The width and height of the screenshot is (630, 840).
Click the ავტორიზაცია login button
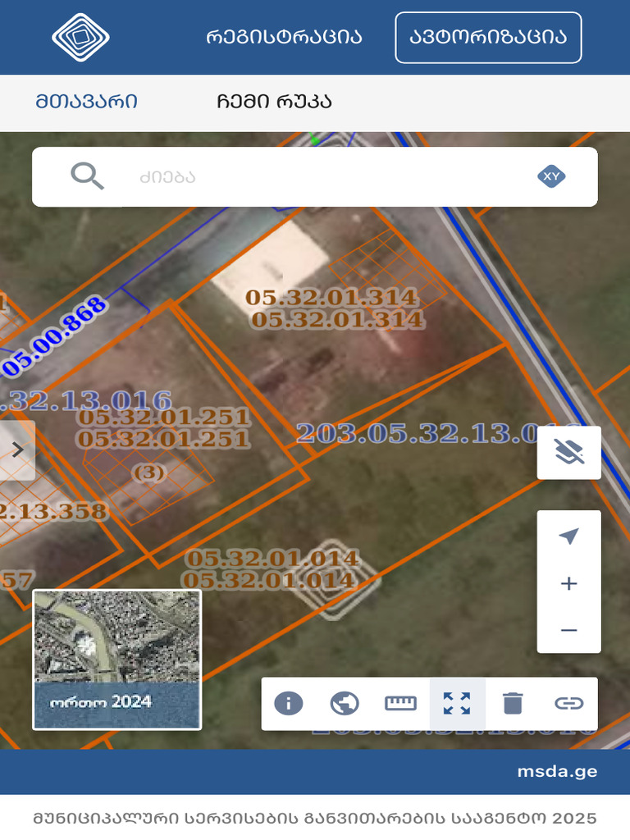(x=488, y=38)
